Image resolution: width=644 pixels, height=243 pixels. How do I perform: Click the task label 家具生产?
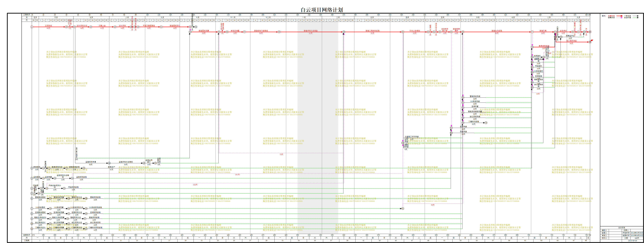(112, 167)
